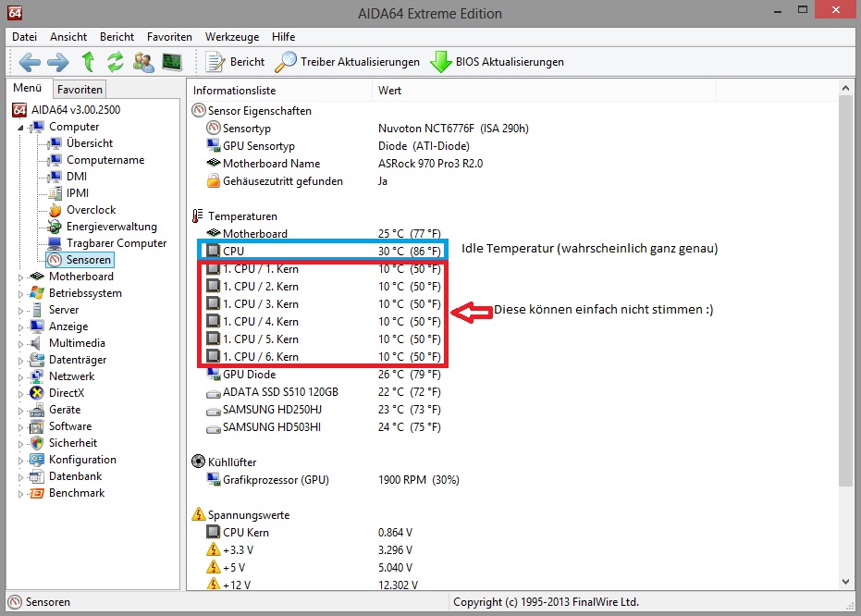861x616 pixels.
Task: Expand the Geräte tree node
Action: [21, 411]
